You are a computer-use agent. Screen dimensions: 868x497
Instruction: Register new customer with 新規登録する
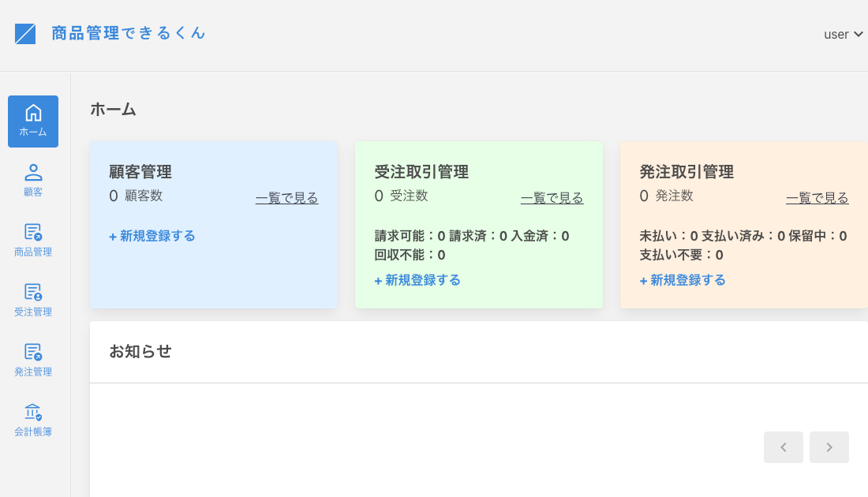pos(152,236)
